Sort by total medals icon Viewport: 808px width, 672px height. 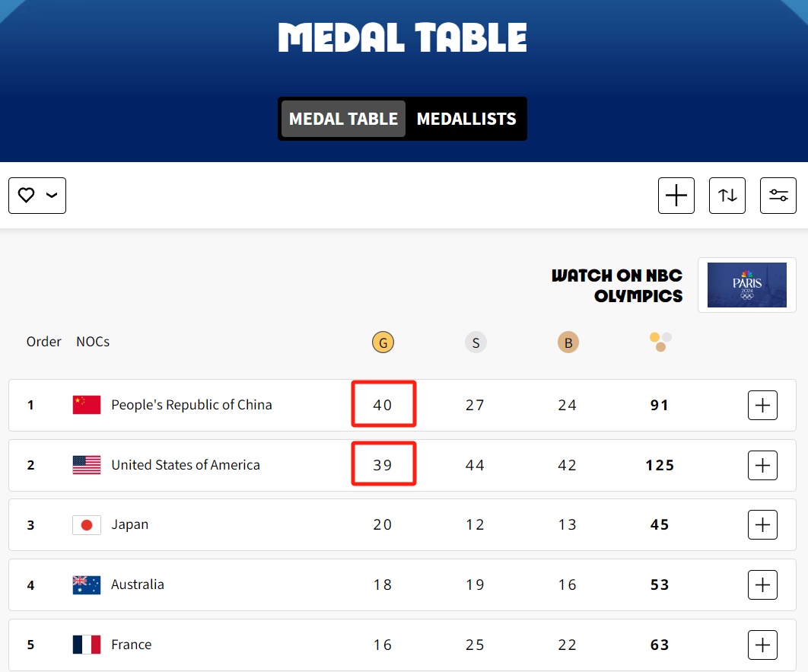pos(660,342)
